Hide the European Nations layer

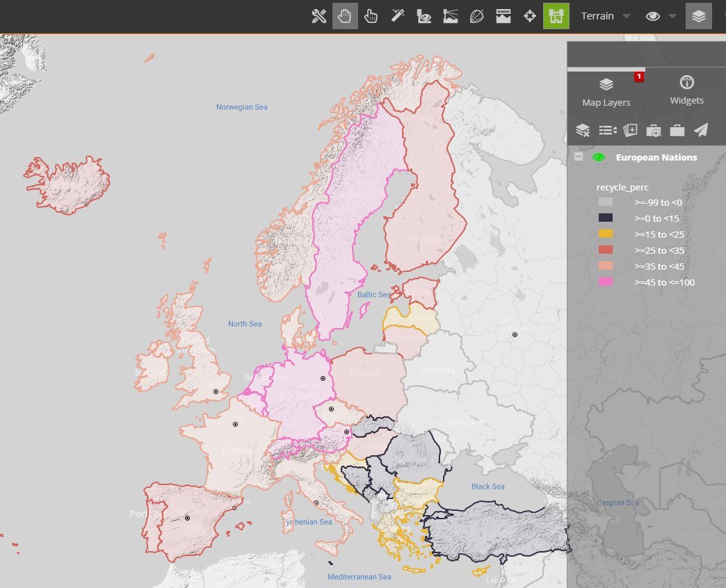coord(598,158)
